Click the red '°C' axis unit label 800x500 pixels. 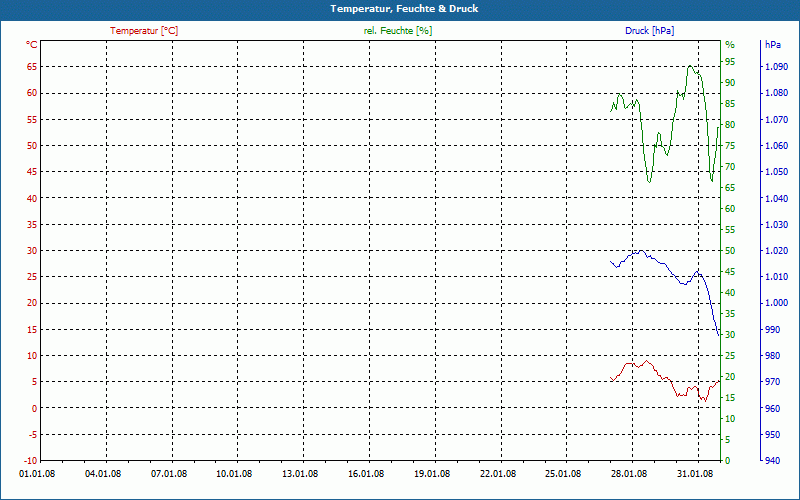[x=32, y=45]
